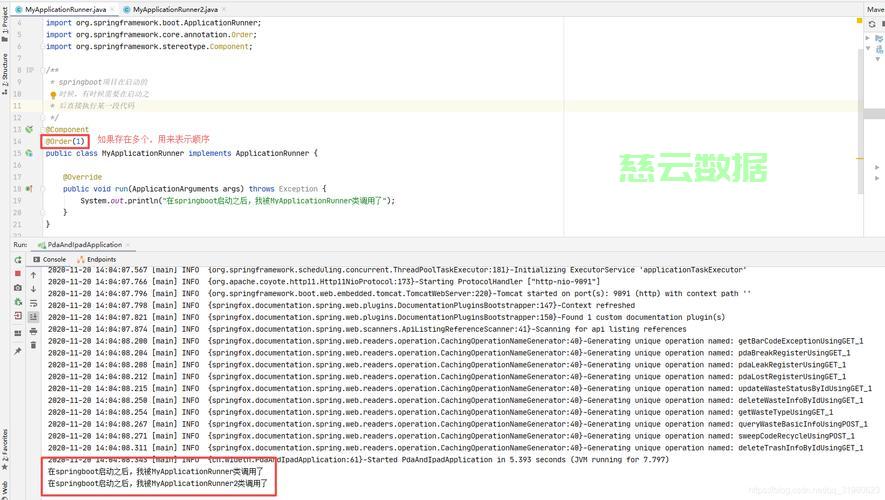The width and height of the screenshot is (885, 500).
Task: Toggle soft-wrap in the console toolbar
Action: click(x=33, y=303)
